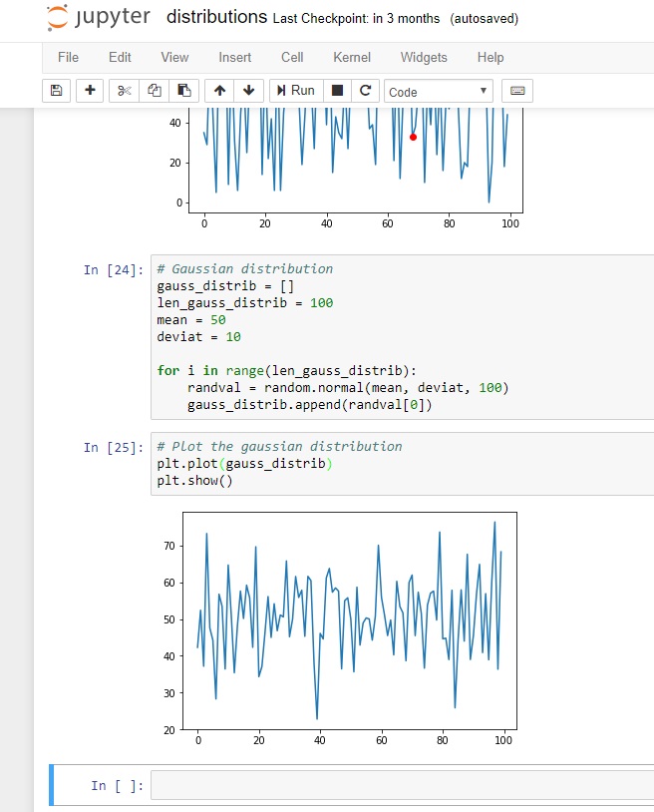Image resolution: width=654 pixels, height=812 pixels.
Task: Insert a cell below with plus icon
Action: click(x=90, y=91)
